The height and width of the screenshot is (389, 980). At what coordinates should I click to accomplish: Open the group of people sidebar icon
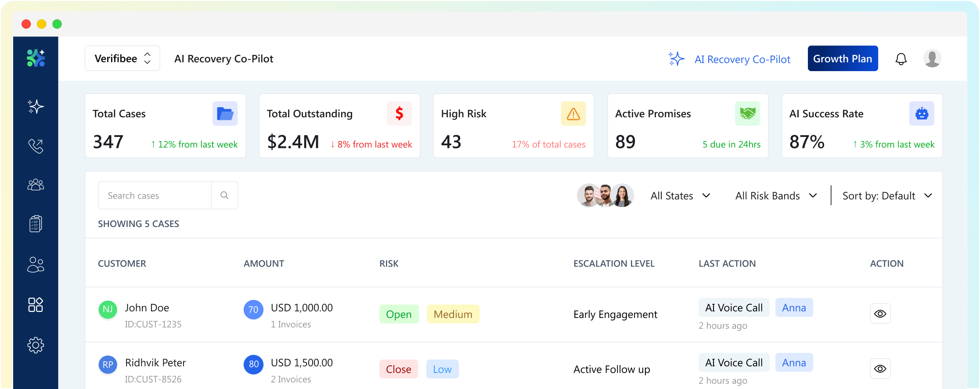click(x=36, y=185)
